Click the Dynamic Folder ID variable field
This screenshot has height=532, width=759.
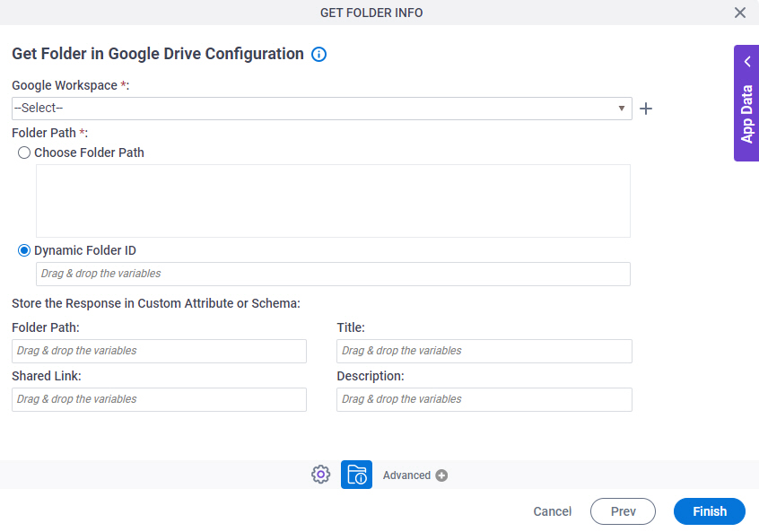click(x=333, y=274)
